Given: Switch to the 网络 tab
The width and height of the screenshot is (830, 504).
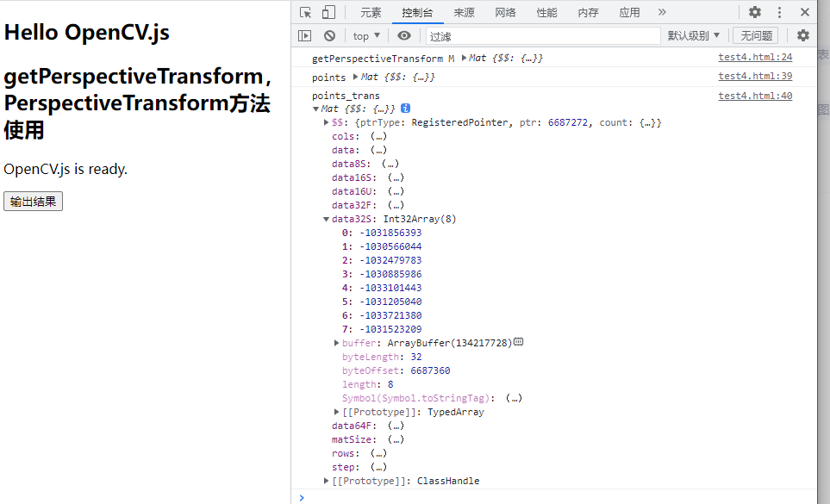Looking at the screenshot, I should [x=505, y=13].
